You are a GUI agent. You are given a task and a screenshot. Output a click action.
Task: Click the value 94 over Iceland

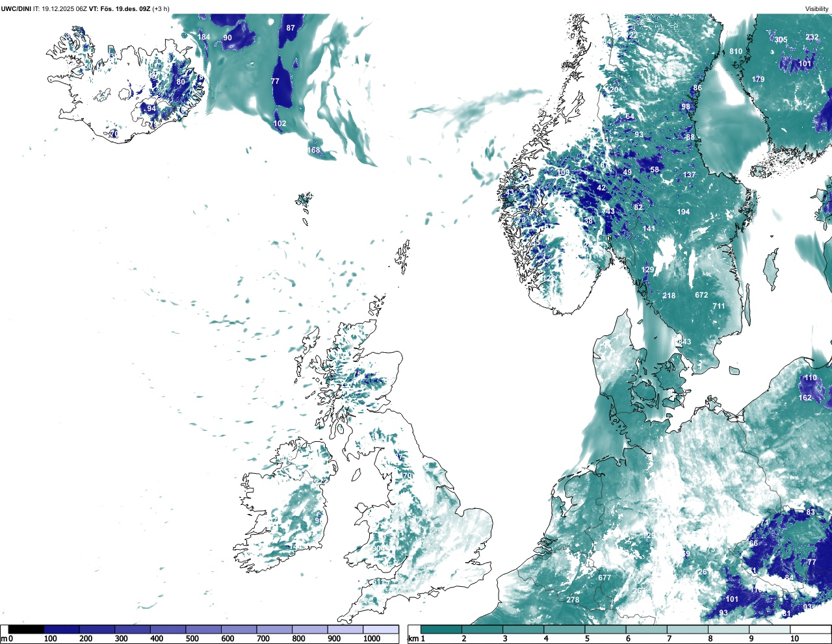[151, 109]
